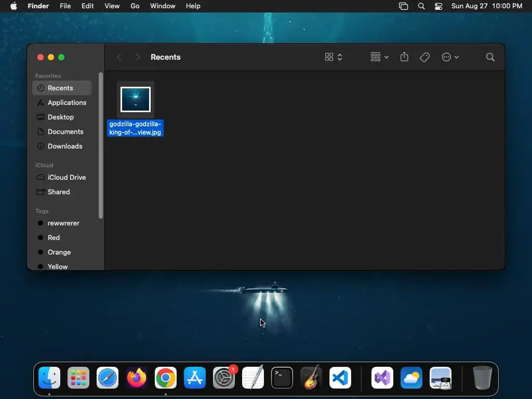Click the Share toolbar icon
The height and width of the screenshot is (399, 532).
(404, 57)
